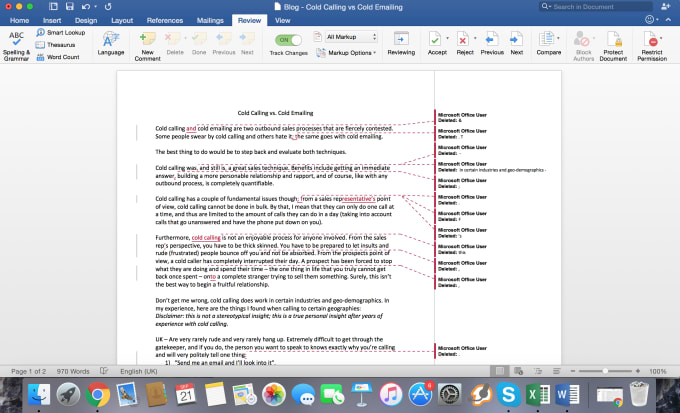Screen dimensions: 680x413
Task: Open Google Chrome from the Dock
Action: [97, 394]
